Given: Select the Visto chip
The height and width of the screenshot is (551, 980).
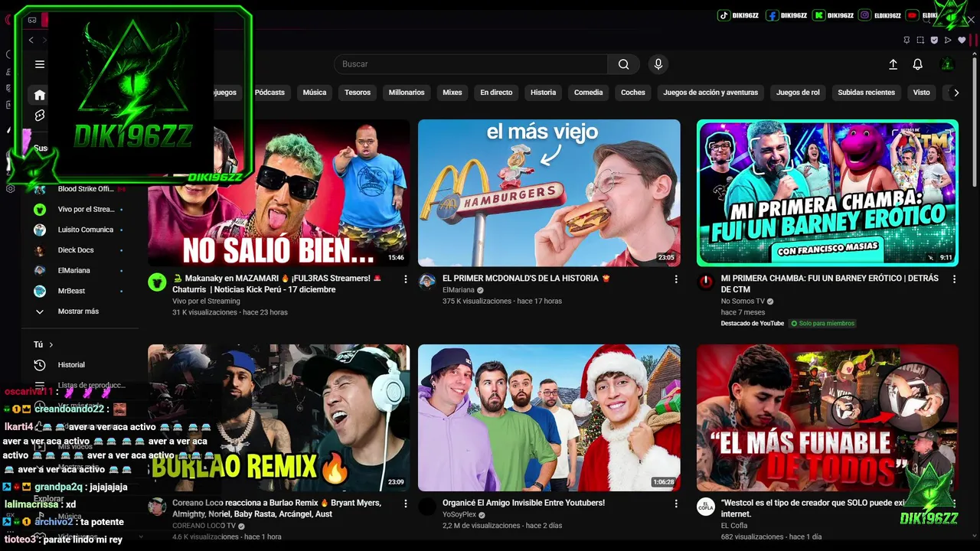Looking at the screenshot, I should click(x=922, y=93).
